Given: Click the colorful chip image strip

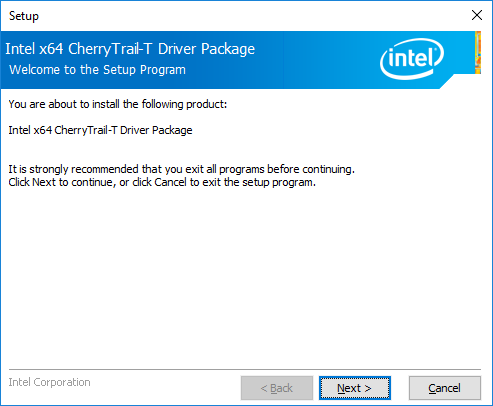Looking at the screenshot, I should point(478,52).
